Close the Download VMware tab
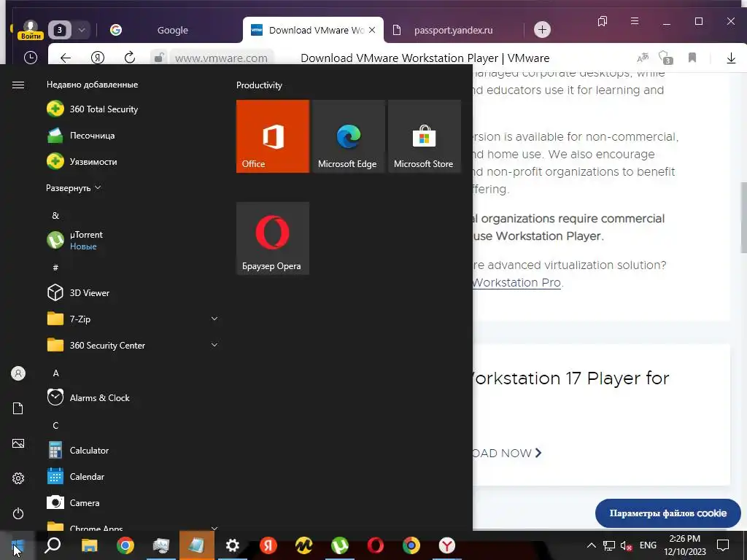This screenshot has width=747, height=560. pos(372,30)
